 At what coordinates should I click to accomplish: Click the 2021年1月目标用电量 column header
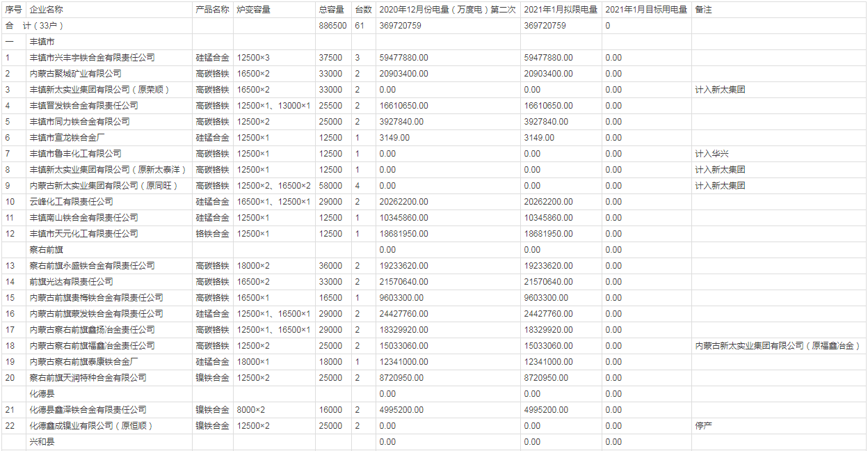tap(646, 10)
